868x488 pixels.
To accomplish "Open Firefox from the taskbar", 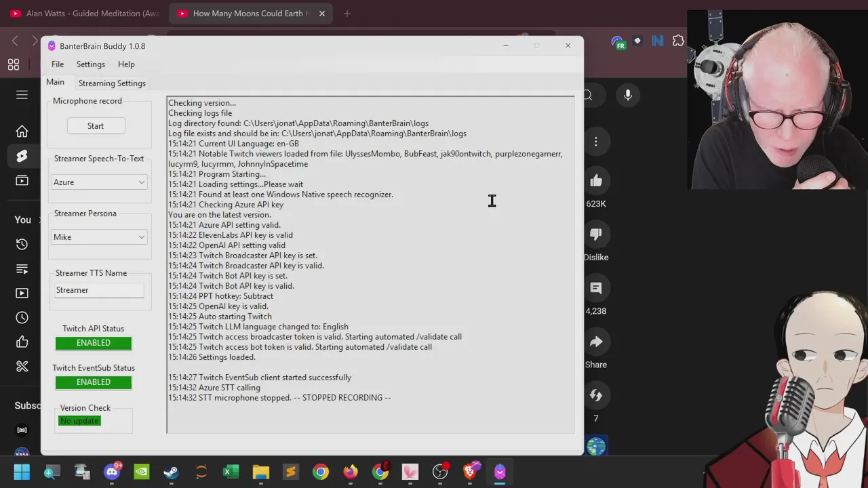I will tap(351, 472).
